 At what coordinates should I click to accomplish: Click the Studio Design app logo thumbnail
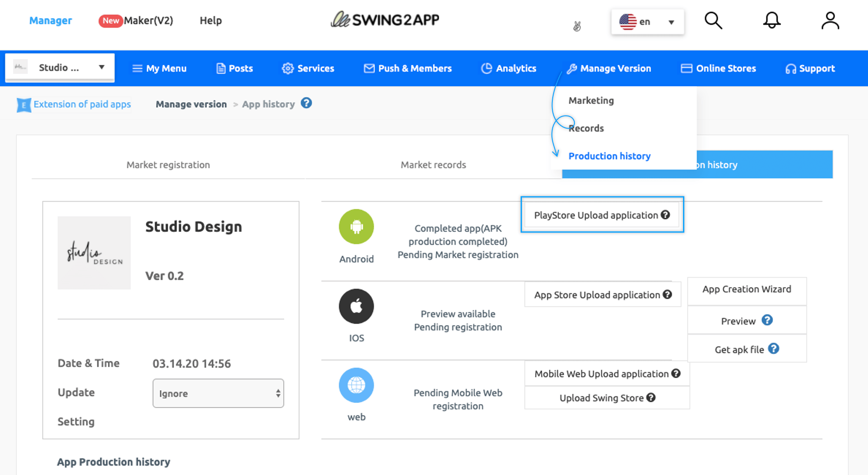pos(94,253)
